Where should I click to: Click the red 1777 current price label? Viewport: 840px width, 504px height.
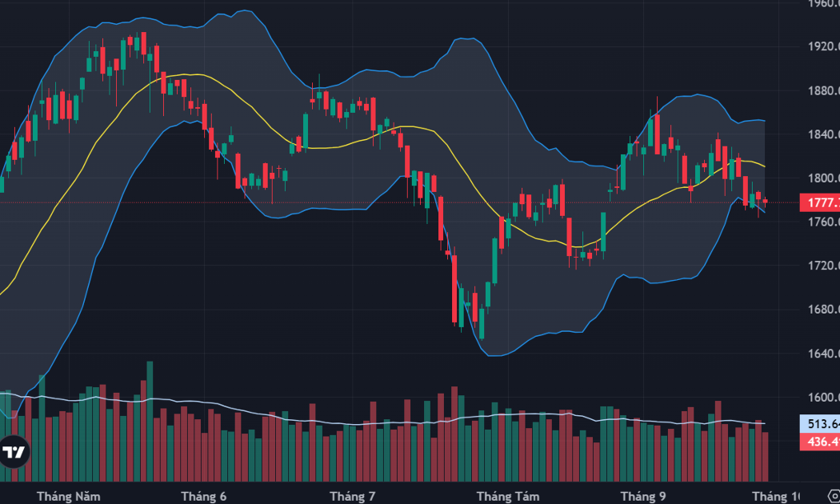(820, 202)
